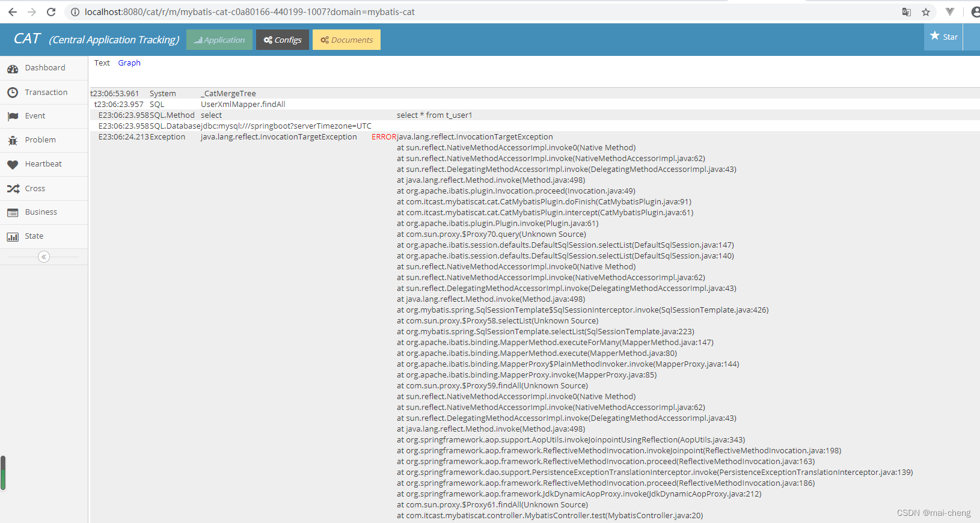The height and width of the screenshot is (523, 980).
Task: Click the Star button in header
Action: pos(943,37)
